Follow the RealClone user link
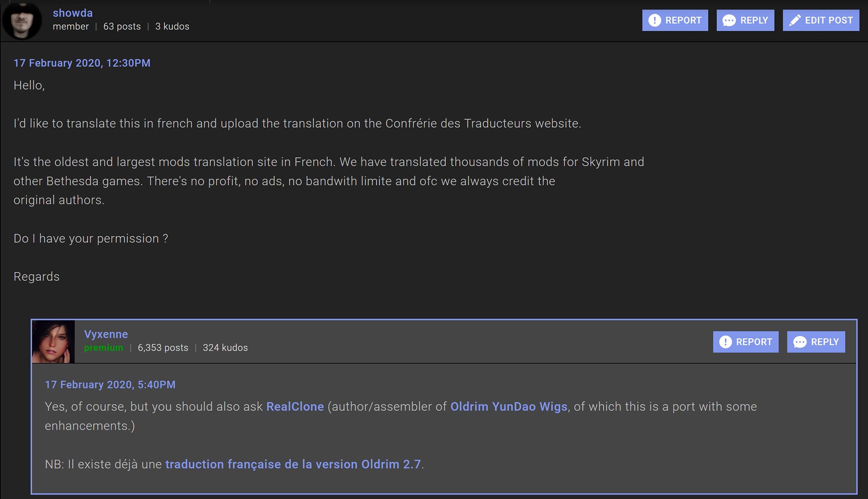This screenshot has width=868, height=499. tap(295, 406)
